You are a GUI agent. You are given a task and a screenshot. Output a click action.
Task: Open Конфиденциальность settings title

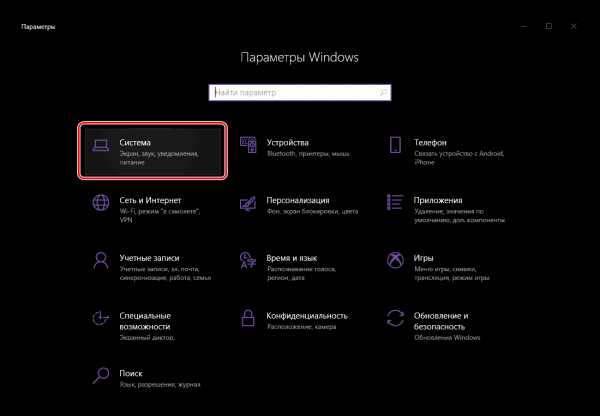(x=307, y=316)
